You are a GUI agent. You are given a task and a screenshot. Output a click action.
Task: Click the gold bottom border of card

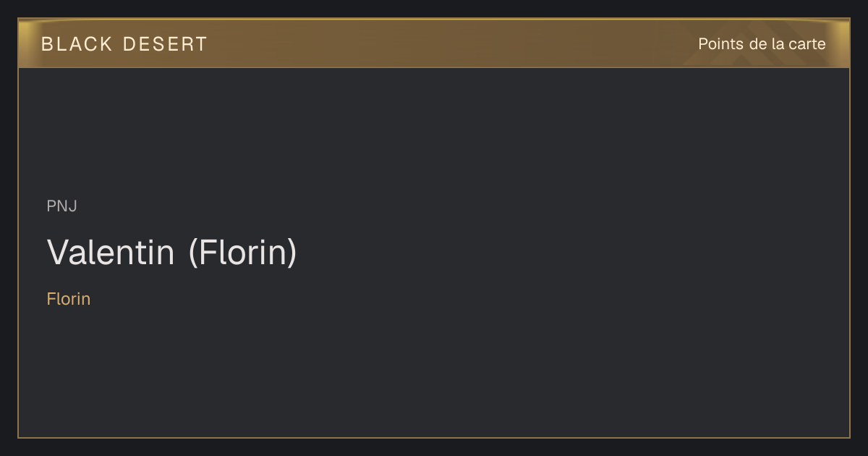click(434, 438)
